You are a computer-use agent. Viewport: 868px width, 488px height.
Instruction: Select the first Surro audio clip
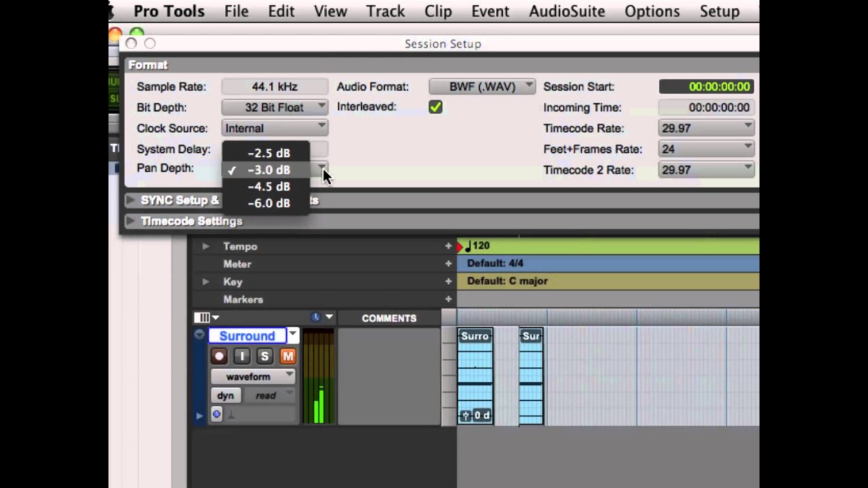coord(475,376)
